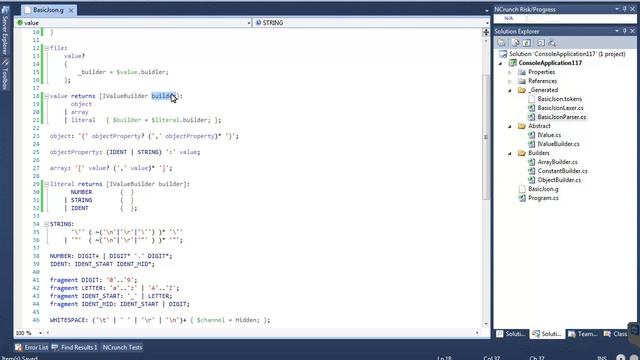Select ConstantBuilder.cs in Solution Explorer
Screen dimensions: 640x360
562,171
